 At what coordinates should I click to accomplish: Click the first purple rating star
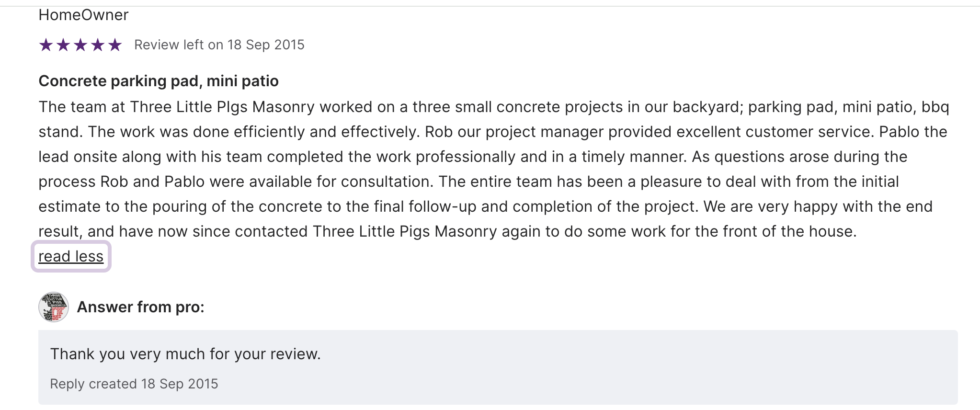tap(46, 45)
